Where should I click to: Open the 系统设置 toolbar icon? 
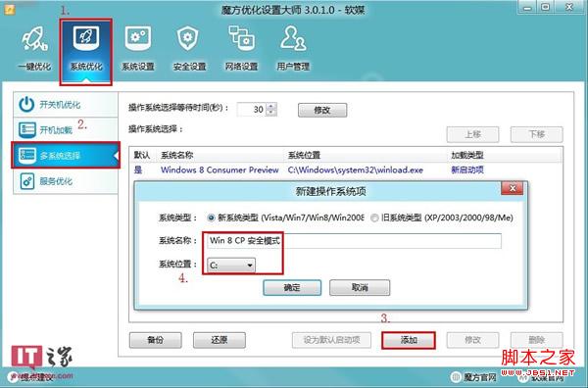[138, 48]
